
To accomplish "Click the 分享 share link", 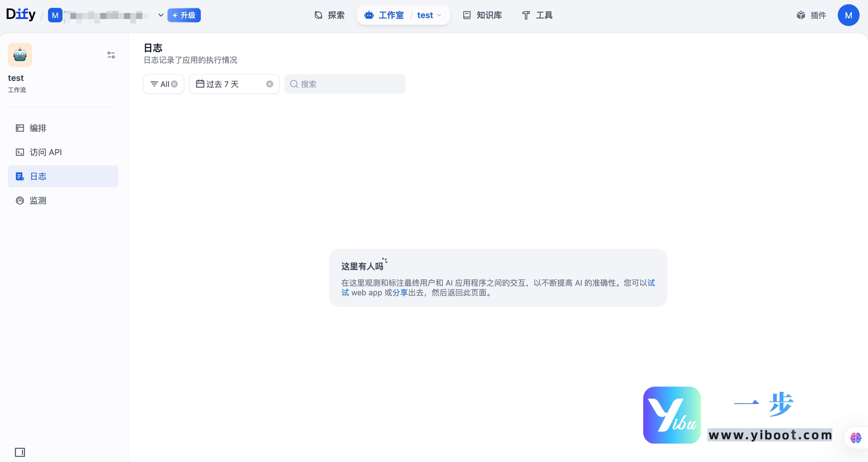I will coord(401,293).
